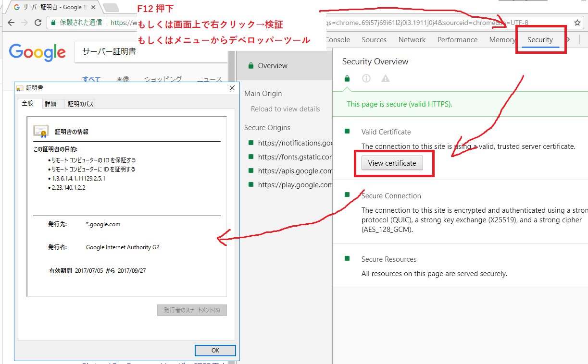588x364 pixels.
Task: Click OK in the certificate dialog
Action: click(x=215, y=351)
